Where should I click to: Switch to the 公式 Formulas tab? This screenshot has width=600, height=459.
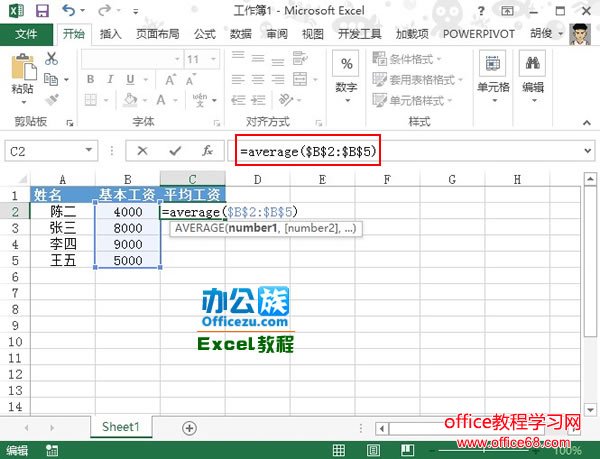click(205, 34)
